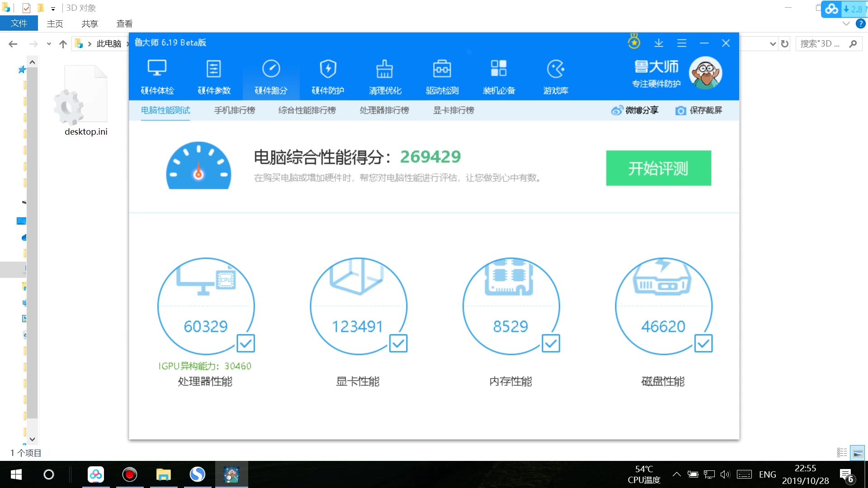
Task: Open Quick Access Toolbar dropdown
Action: point(53,9)
